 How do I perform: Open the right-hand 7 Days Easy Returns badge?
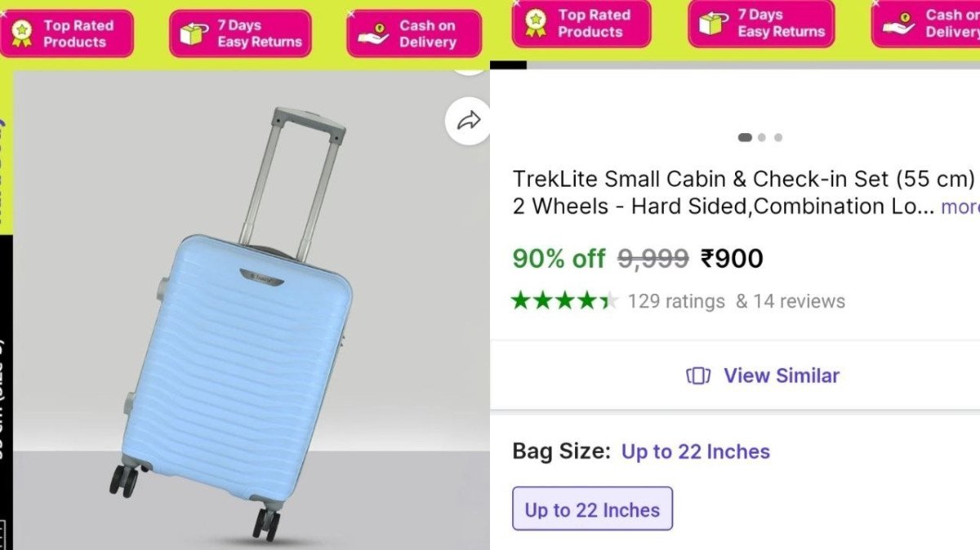tap(761, 24)
